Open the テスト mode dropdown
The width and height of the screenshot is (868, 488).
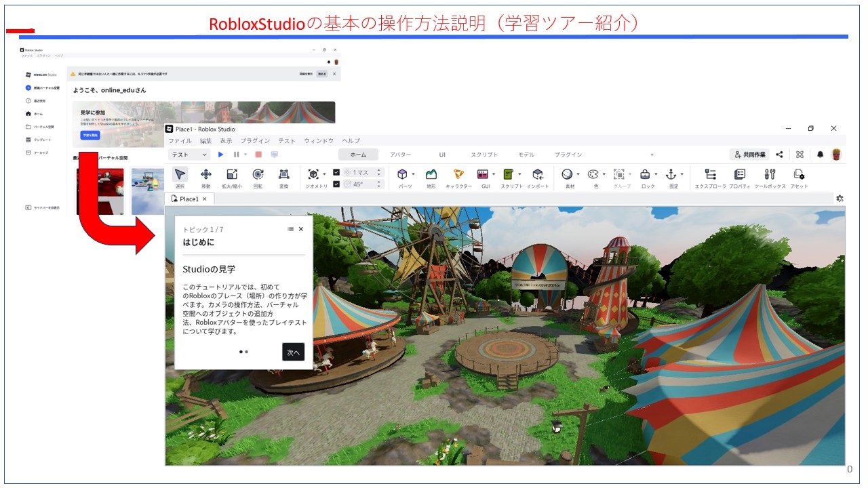tap(190, 155)
